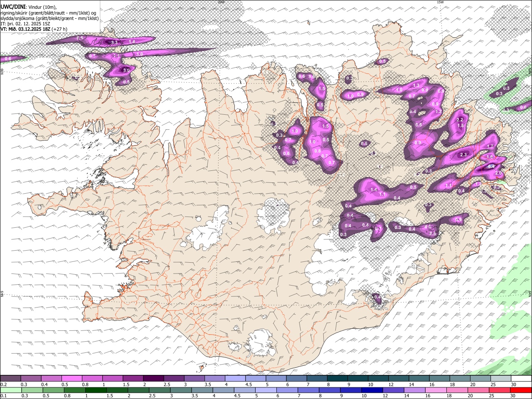Choose the upper legend swatch between 3.5 and 4
532x399 pixels.
(214, 379)
